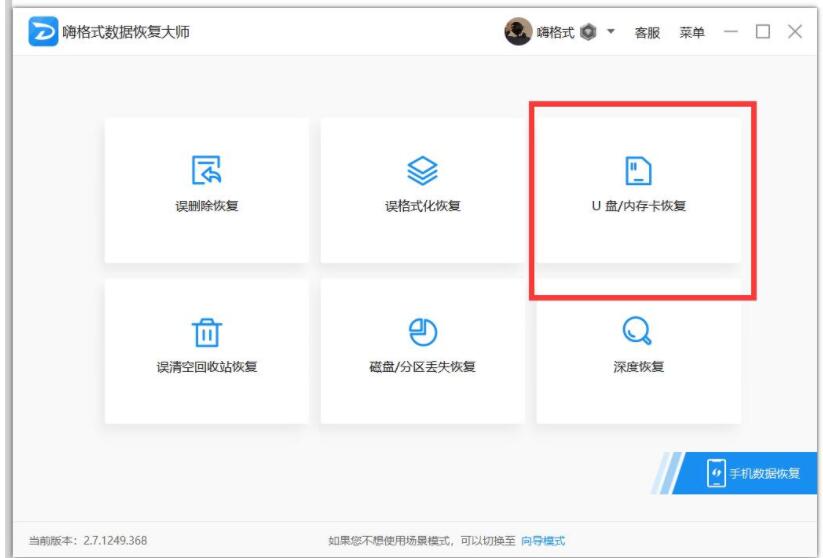Click the user avatar picture
The image size is (823, 558).
coord(518,31)
